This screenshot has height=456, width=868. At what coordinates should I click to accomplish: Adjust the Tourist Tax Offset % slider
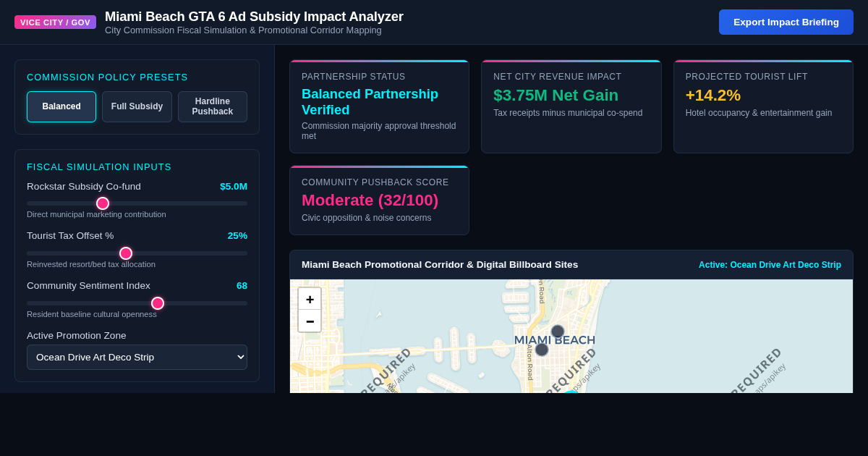click(137, 253)
